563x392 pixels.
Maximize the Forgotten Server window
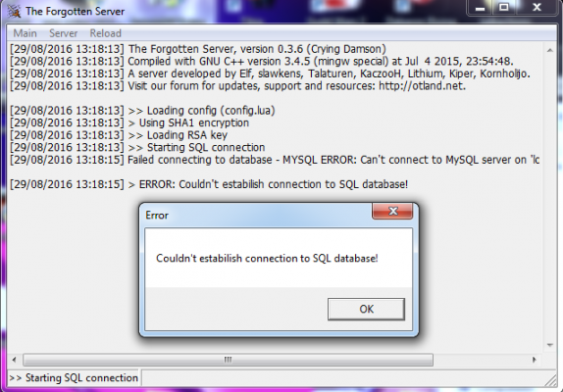click(504, 8)
